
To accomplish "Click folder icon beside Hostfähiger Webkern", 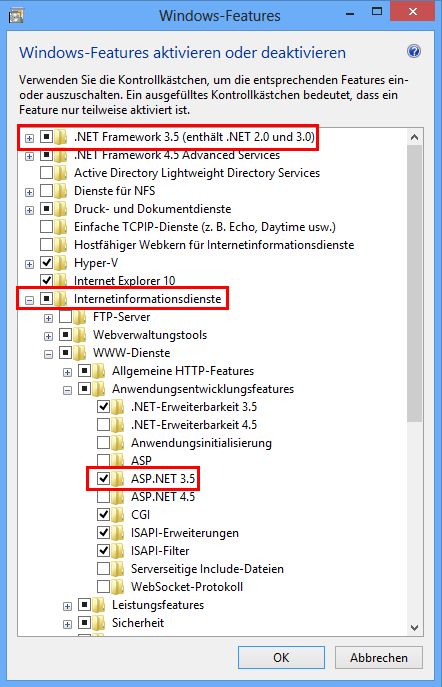I will (x=60, y=245).
